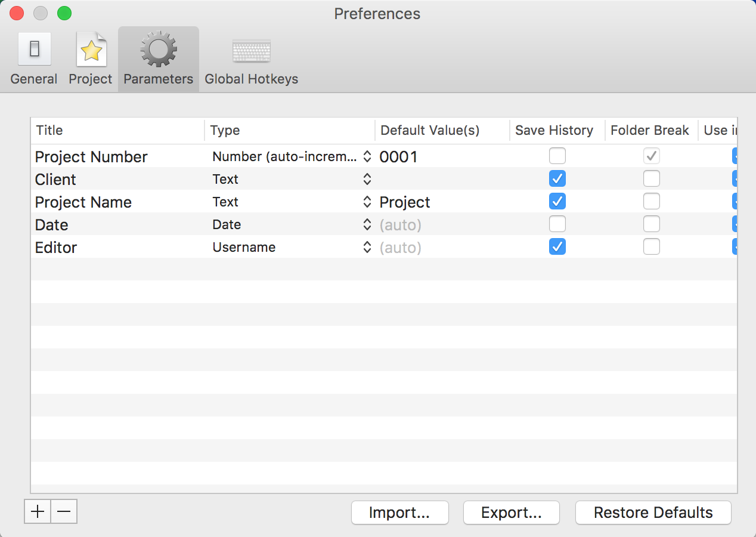Click the Project Name default value field
The height and width of the screenshot is (537, 756).
pyautogui.click(x=441, y=202)
